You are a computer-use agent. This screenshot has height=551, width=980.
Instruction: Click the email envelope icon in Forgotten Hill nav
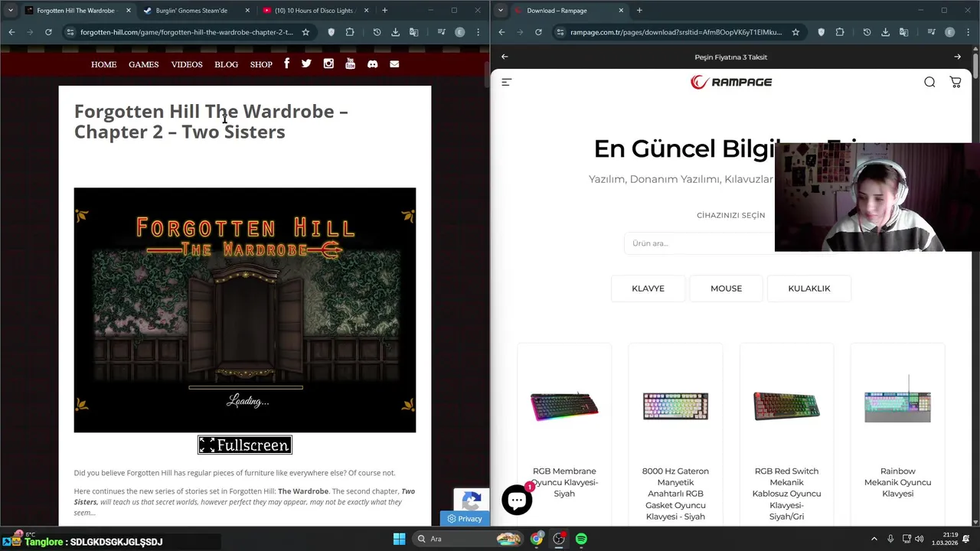394,64
